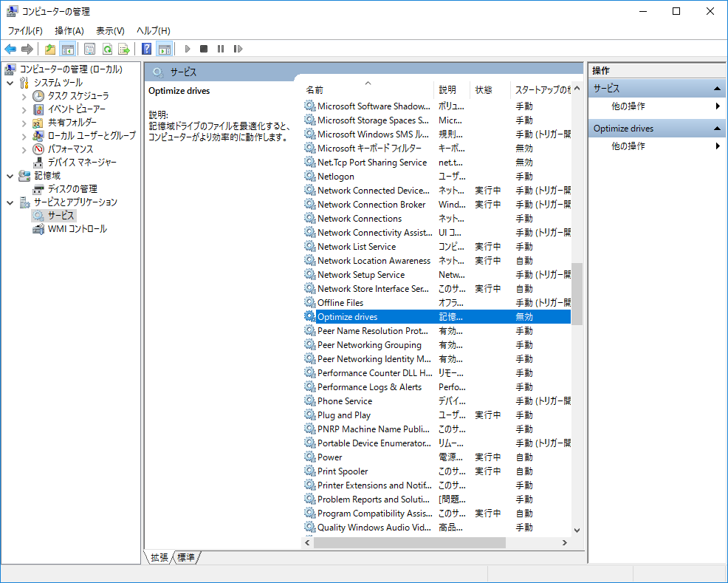Switch to the 標準 tab
The image size is (728, 583).
click(x=186, y=557)
